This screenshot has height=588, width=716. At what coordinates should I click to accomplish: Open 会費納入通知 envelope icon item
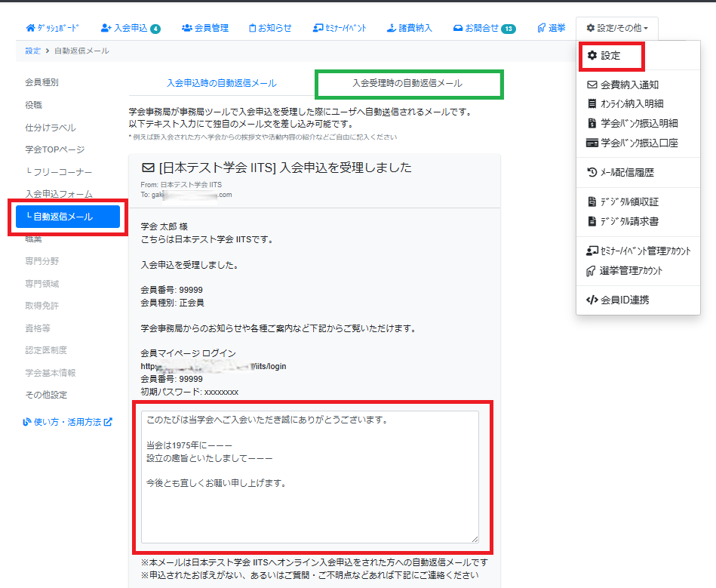[x=592, y=85]
